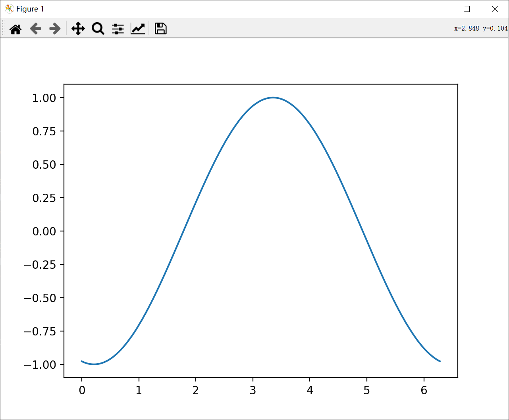Click the x-axis tick label 1
This screenshot has width=509, height=420.
click(x=139, y=391)
